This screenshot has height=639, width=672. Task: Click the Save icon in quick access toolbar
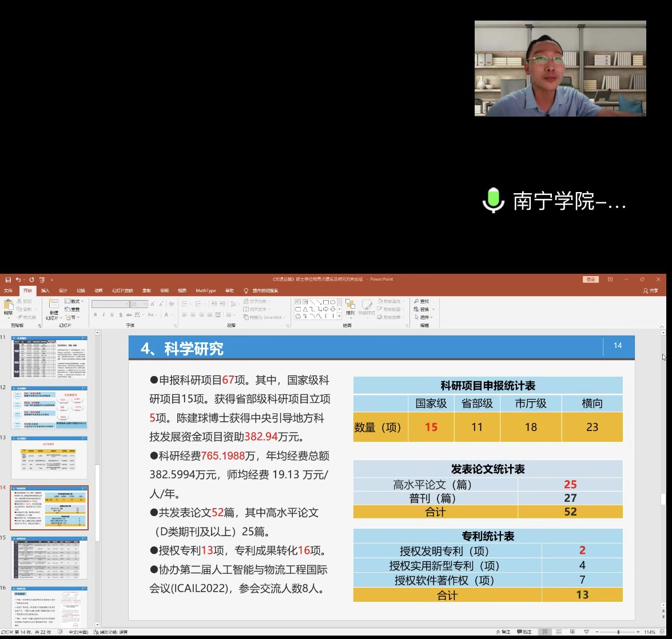coord(8,279)
